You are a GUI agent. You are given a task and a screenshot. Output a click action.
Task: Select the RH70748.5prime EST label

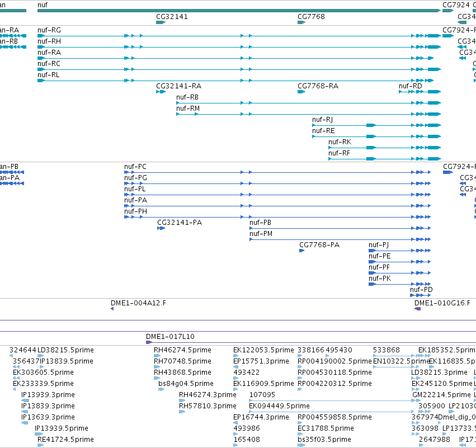point(182,361)
